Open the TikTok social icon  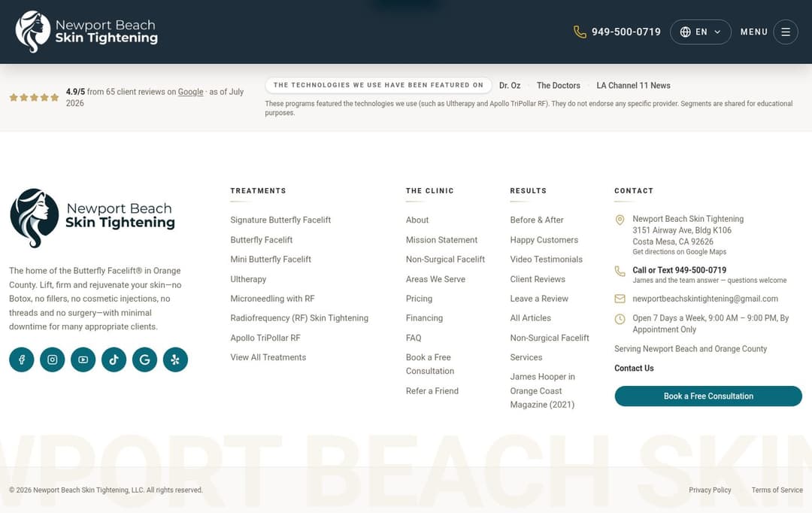click(x=114, y=360)
